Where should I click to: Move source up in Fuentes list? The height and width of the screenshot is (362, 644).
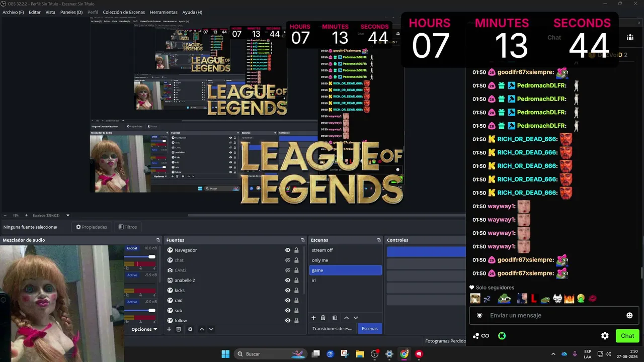pyautogui.click(x=202, y=329)
